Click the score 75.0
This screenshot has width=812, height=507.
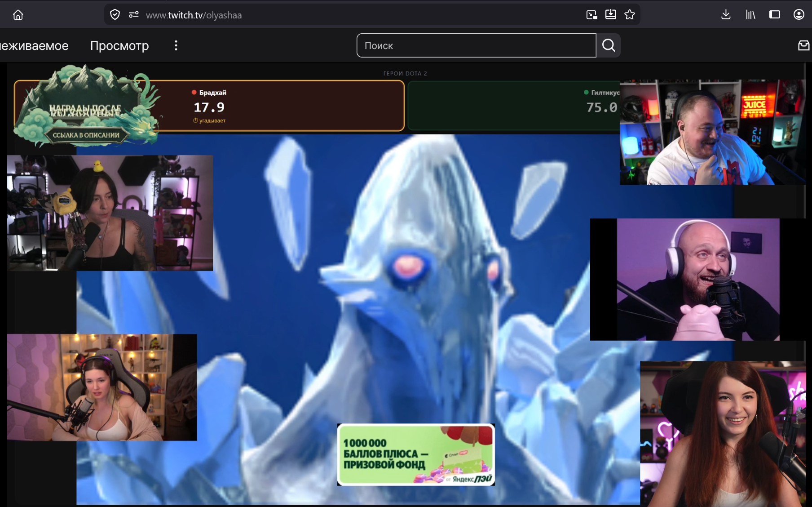(x=602, y=107)
